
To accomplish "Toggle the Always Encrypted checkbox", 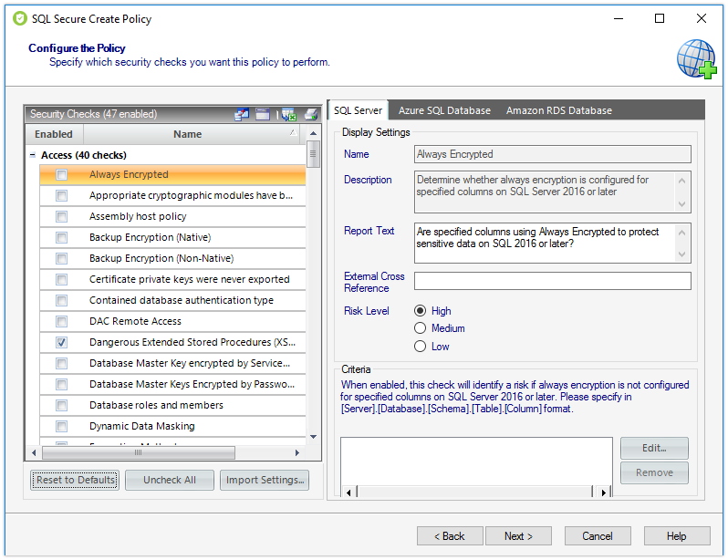I will [61, 174].
